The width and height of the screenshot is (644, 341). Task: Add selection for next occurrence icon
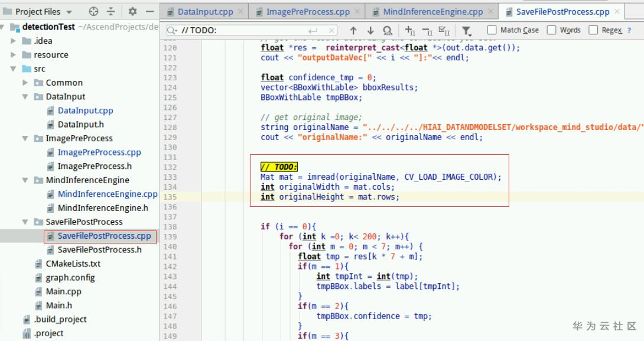pyautogui.click(x=410, y=30)
